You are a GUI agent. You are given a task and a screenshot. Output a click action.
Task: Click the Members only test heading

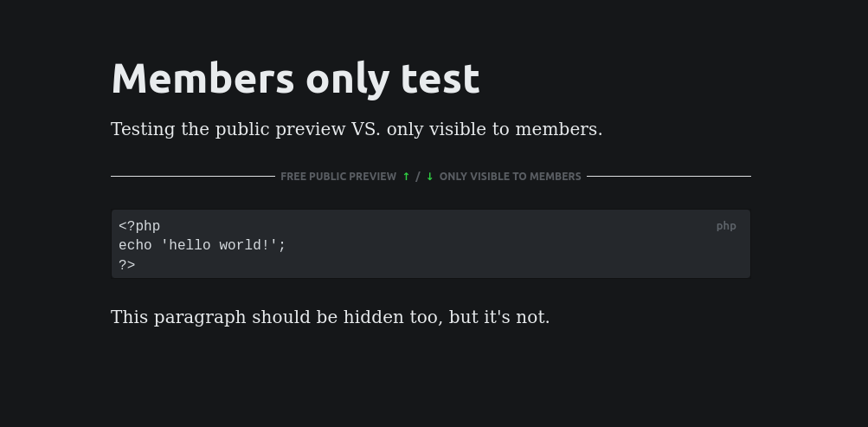(x=296, y=79)
